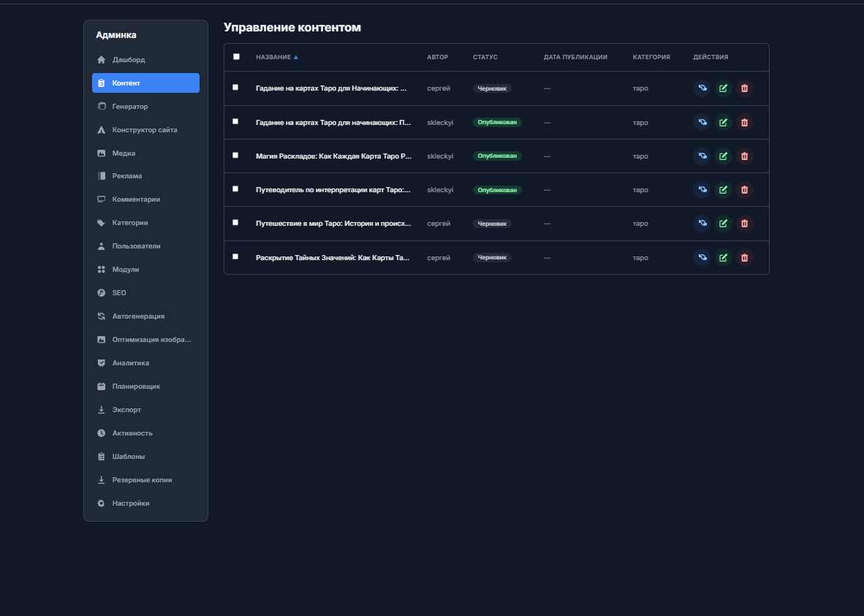Open the Генератор section in sidebar

click(129, 107)
